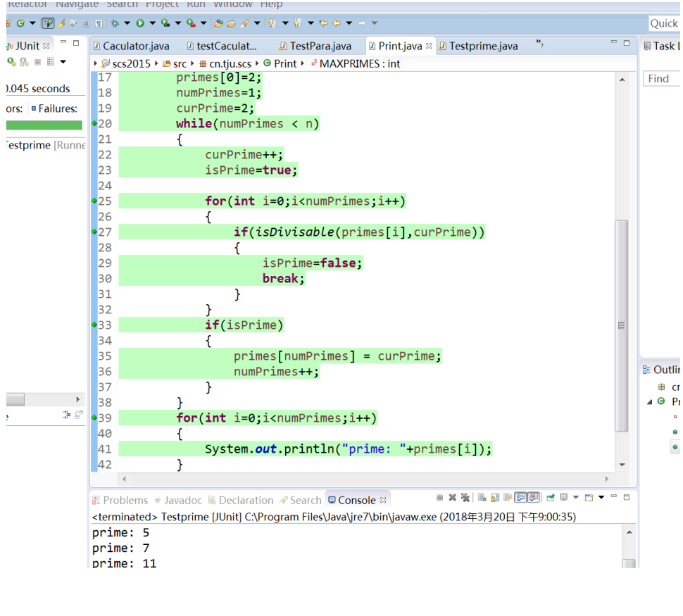The width and height of the screenshot is (683, 616).
Task: Open the dropdown arrow next to Run button
Action: click(151, 23)
